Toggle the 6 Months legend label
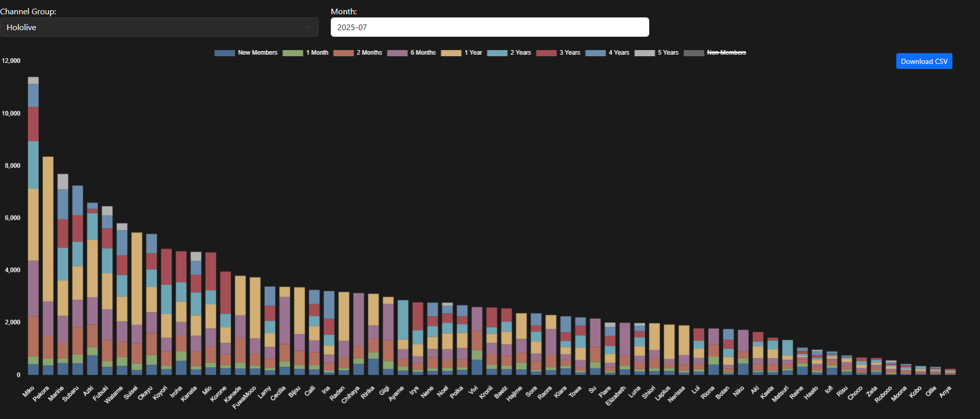 point(423,53)
